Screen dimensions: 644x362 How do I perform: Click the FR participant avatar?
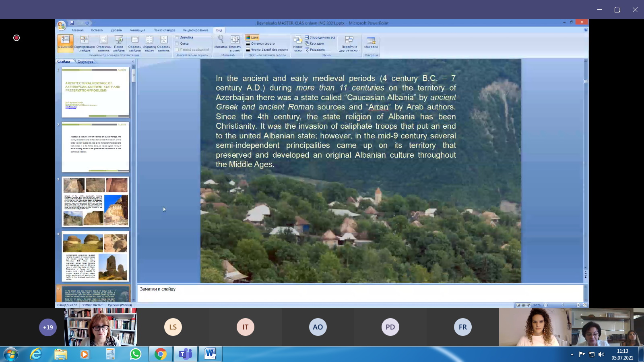coord(463,327)
